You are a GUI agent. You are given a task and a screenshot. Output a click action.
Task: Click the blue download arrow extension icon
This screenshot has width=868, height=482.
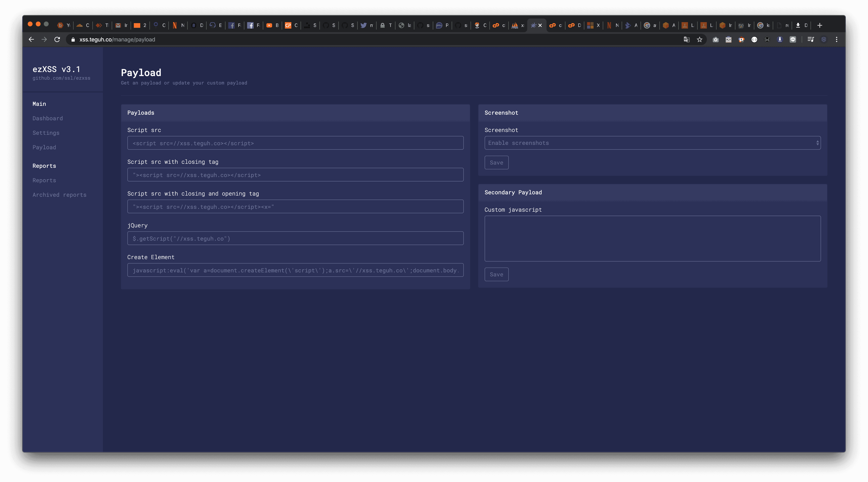780,39
